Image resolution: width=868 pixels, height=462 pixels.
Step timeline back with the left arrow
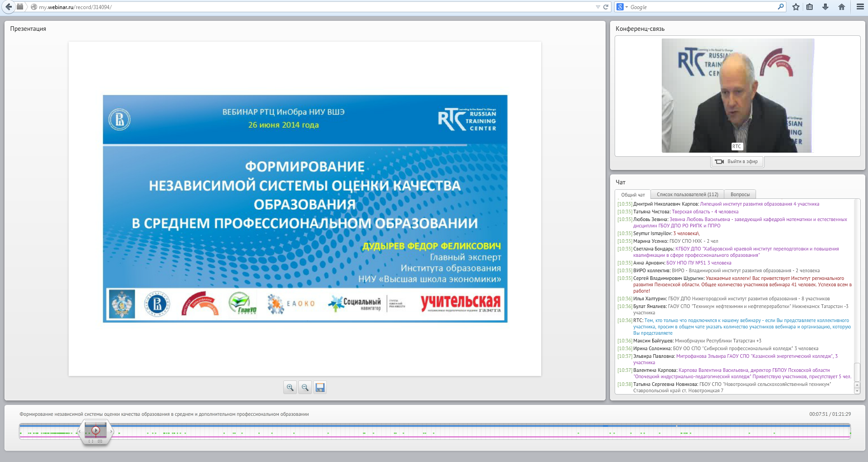pos(80,432)
